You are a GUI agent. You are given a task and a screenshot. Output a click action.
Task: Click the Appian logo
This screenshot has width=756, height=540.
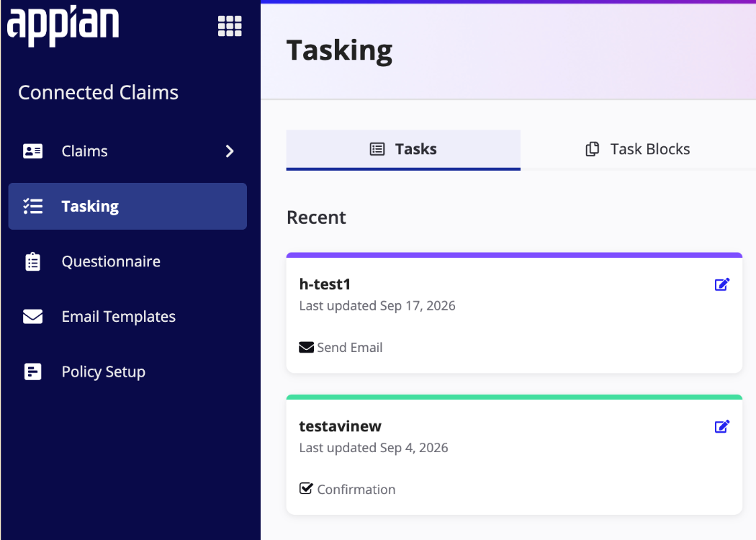click(x=63, y=26)
